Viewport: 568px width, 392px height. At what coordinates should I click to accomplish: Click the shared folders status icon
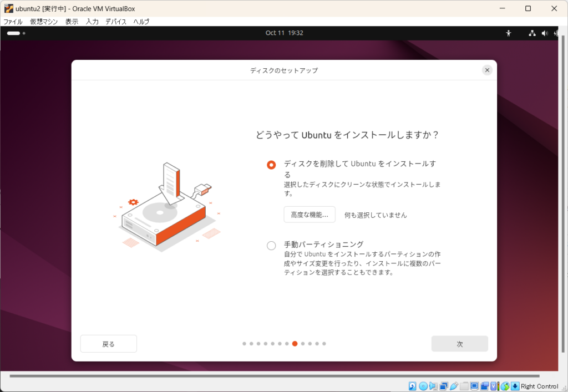pos(464,386)
